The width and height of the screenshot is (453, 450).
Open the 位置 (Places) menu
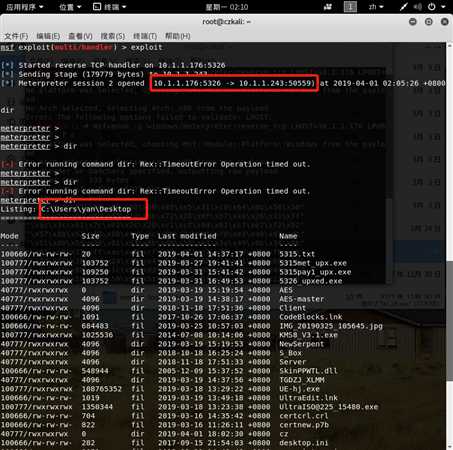tap(70, 7)
